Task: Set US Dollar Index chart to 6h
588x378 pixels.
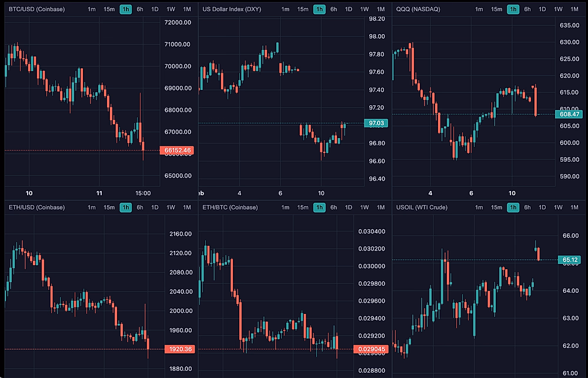Action: pyautogui.click(x=333, y=9)
